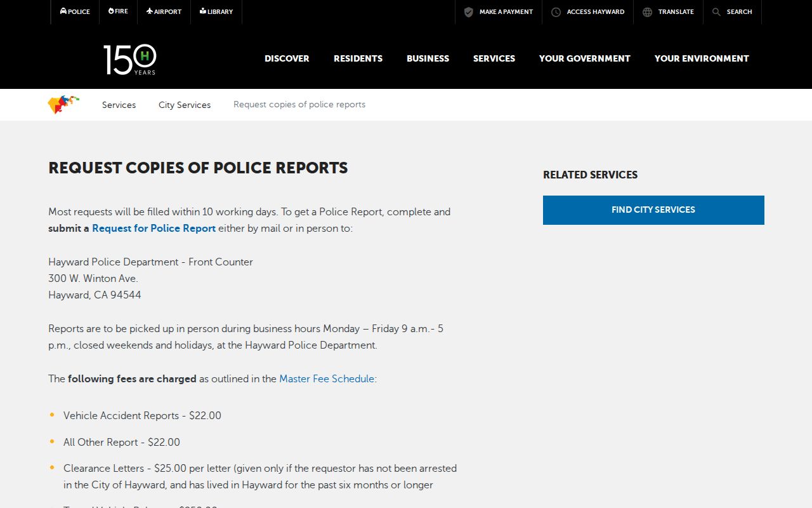Open the Master Fee Schedule link
The width and height of the screenshot is (812, 508).
pyautogui.click(x=327, y=378)
